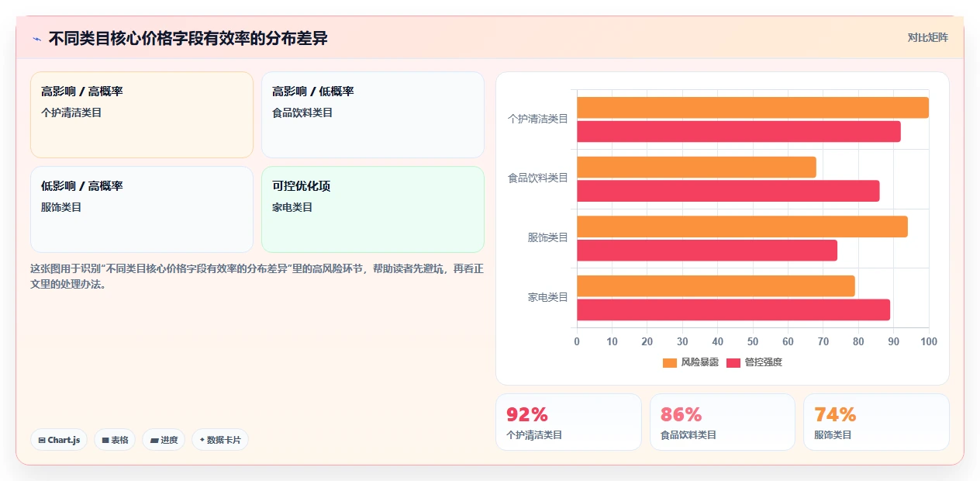Select the 高影响 / 低概率 card

[373, 115]
